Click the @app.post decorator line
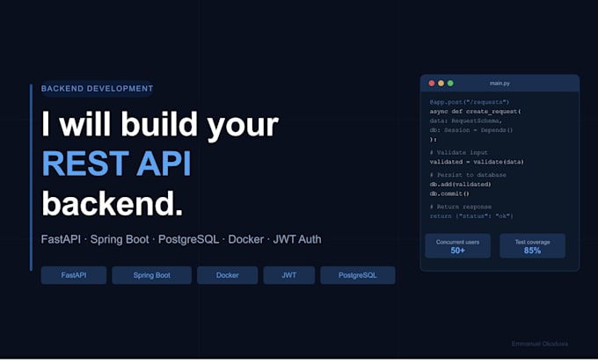 click(x=469, y=102)
